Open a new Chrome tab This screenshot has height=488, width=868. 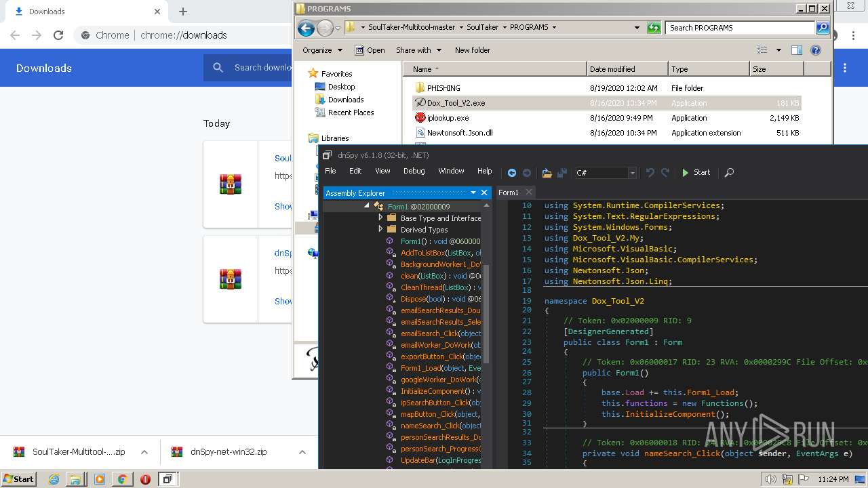point(183,12)
